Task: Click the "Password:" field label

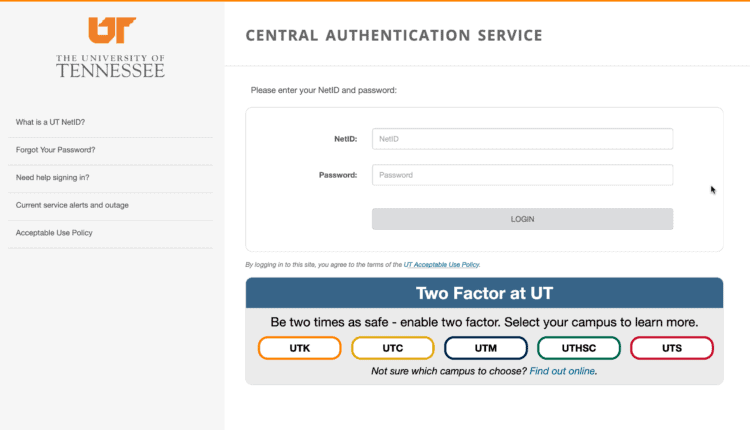Action: coord(338,175)
